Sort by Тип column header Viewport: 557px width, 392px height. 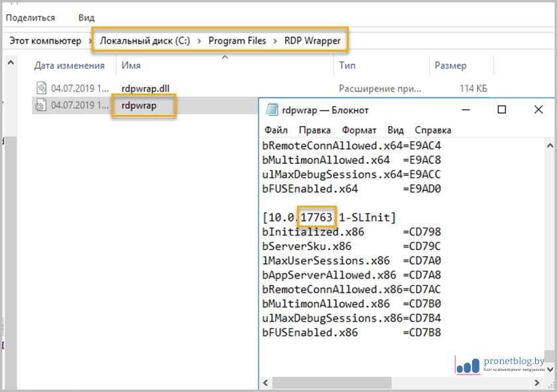[x=347, y=66]
